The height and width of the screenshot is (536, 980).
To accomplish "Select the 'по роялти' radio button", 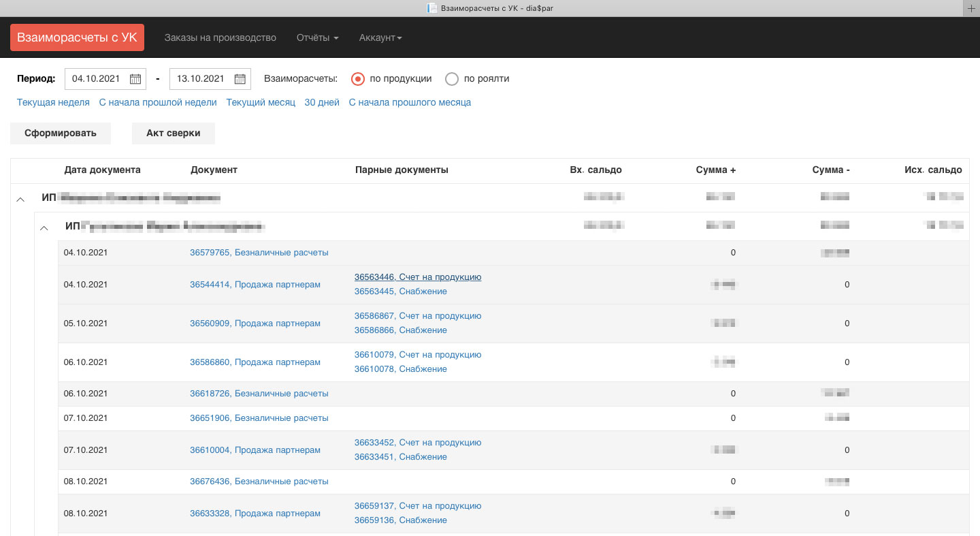I will coord(452,79).
